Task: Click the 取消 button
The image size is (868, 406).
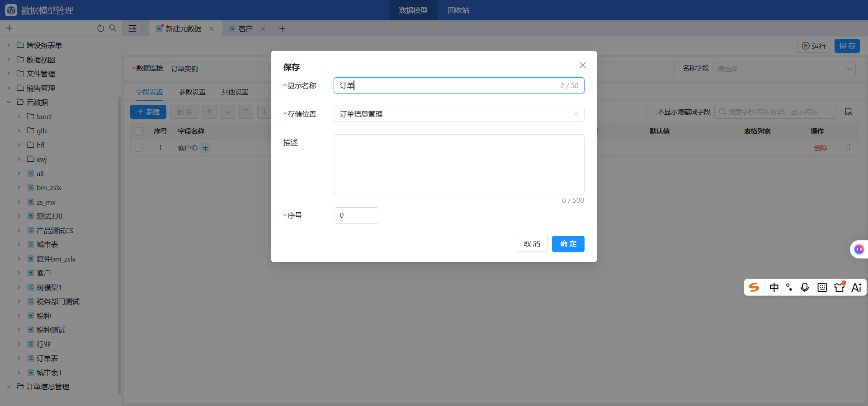Action: [532, 244]
